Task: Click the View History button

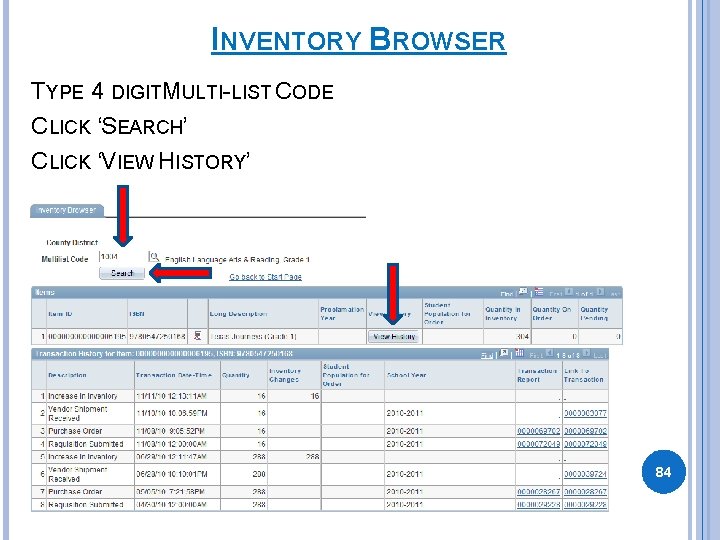Action: tap(394, 337)
